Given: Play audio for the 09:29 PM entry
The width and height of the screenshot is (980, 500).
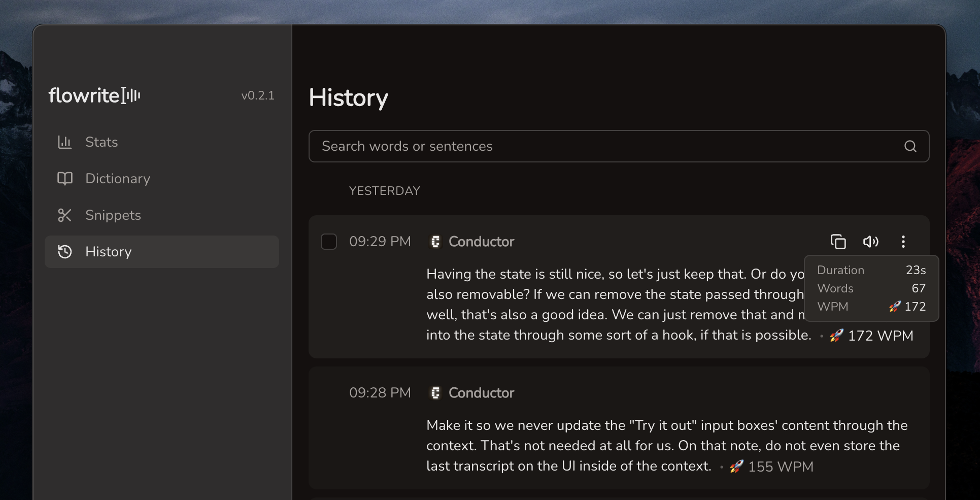Looking at the screenshot, I should pos(871,242).
